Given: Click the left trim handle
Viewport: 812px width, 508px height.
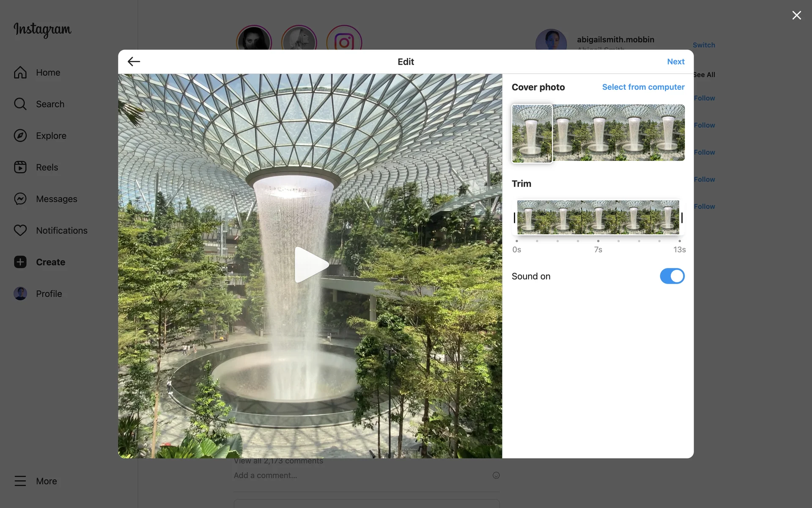Looking at the screenshot, I should 514,218.
